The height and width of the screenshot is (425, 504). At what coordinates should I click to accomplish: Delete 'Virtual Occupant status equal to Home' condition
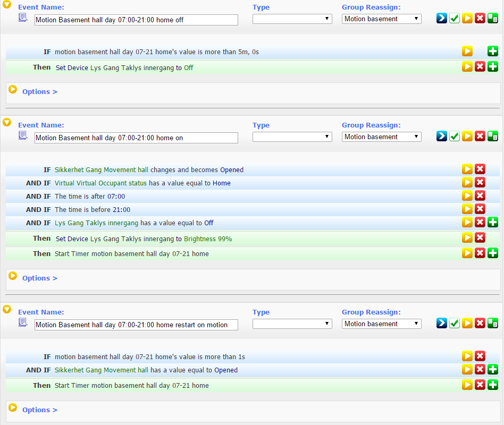[480, 182]
